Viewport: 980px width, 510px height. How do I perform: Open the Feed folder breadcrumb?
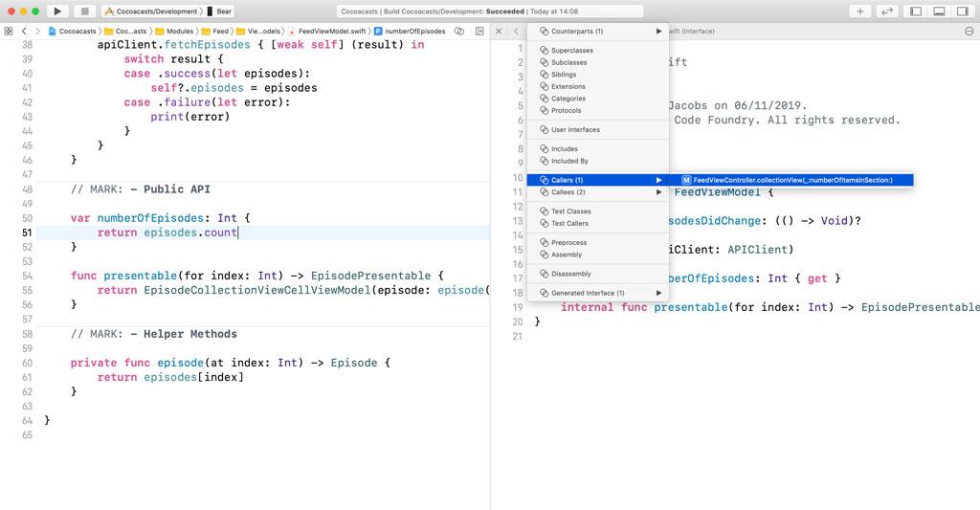(x=215, y=31)
